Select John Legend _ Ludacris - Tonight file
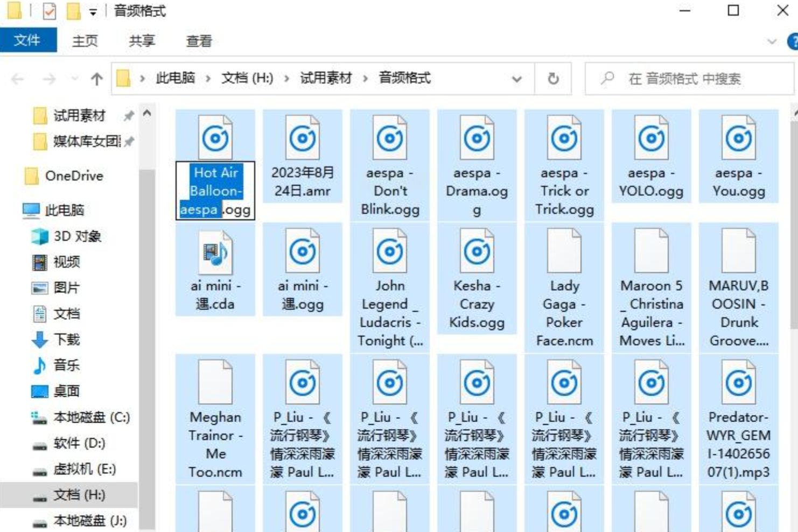 click(390, 288)
